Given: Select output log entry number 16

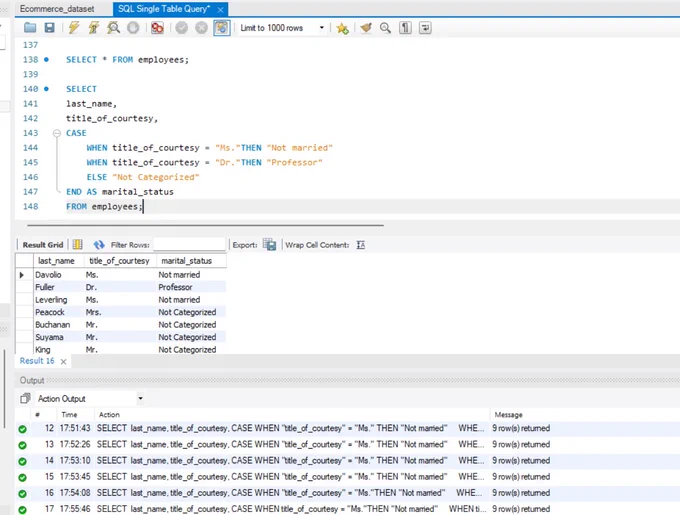Looking at the screenshot, I should (347, 493).
